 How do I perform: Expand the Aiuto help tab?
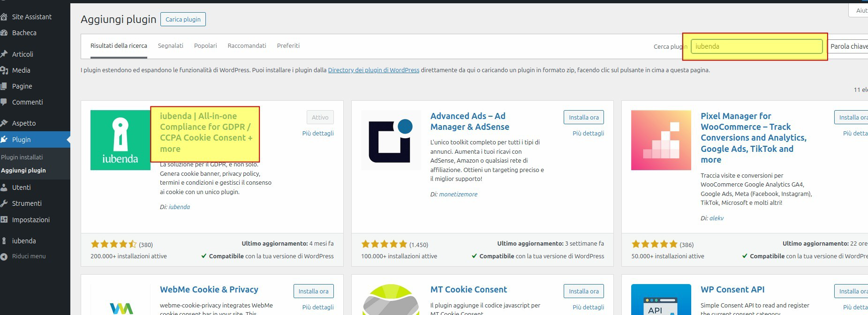(860, 10)
